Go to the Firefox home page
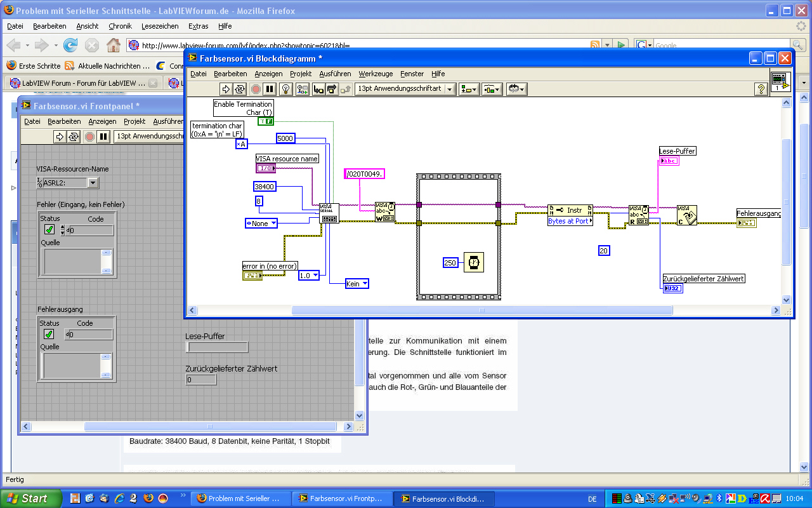 pyautogui.click(x=114, y=45)
